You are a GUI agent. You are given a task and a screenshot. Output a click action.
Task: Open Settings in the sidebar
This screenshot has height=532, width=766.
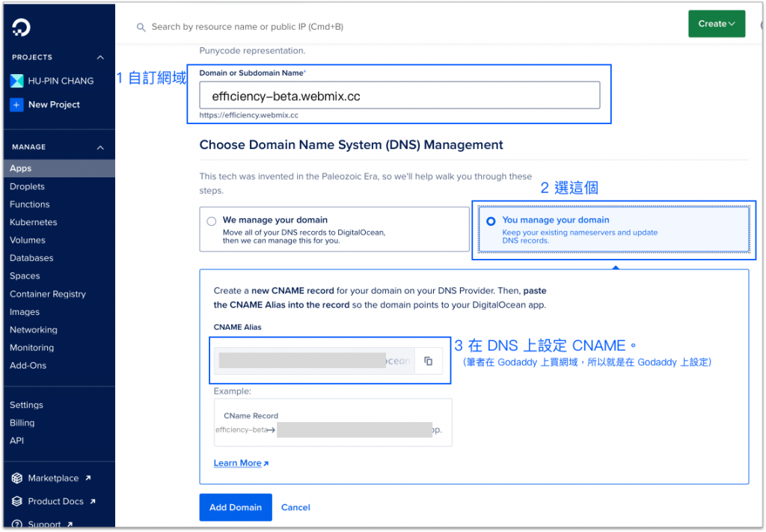click(26, 405)
